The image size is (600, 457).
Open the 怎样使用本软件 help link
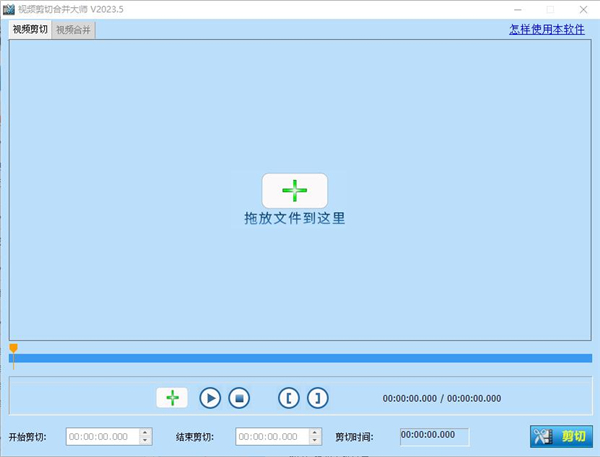(547, 29)
